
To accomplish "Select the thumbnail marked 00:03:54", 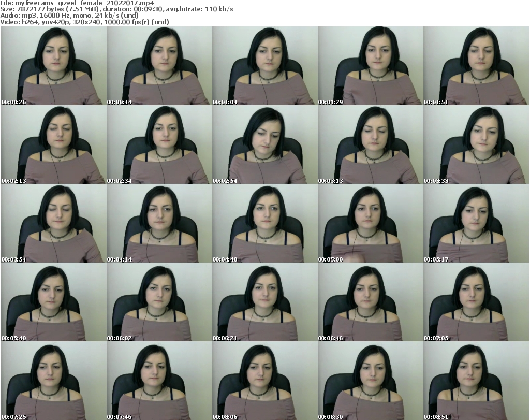I will point(54,223).
